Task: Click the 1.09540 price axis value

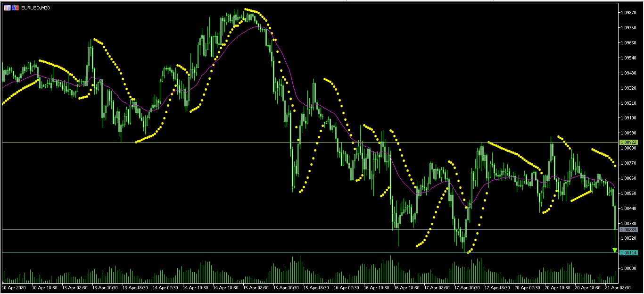Action: (x=629, y=58)
